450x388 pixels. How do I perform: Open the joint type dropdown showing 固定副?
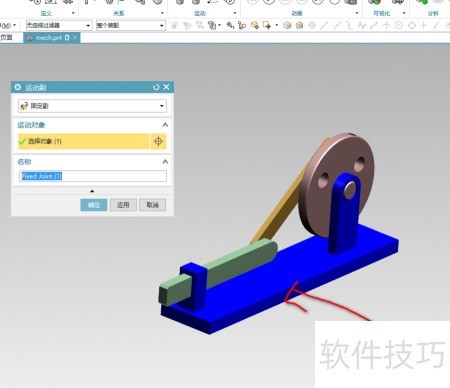click(x=92, y=106)
